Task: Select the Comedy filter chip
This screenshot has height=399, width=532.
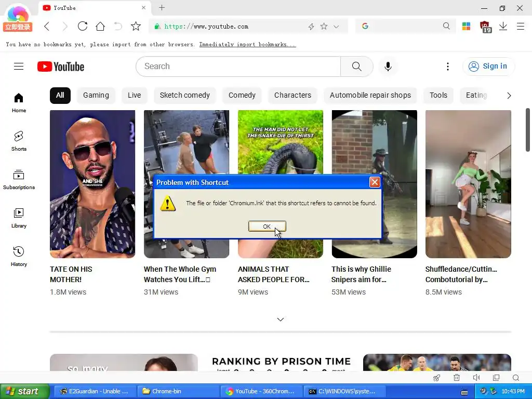Action: (x=242, y=96)
